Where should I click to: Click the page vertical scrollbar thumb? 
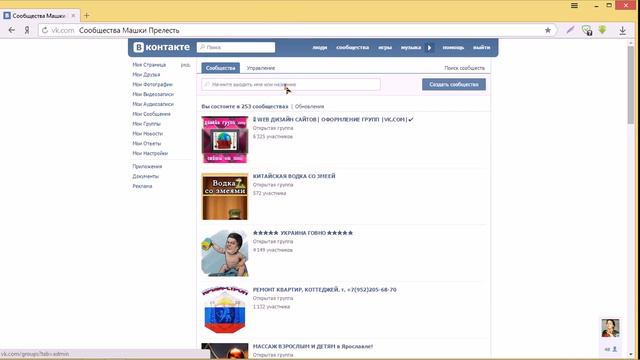pos(631,85)
